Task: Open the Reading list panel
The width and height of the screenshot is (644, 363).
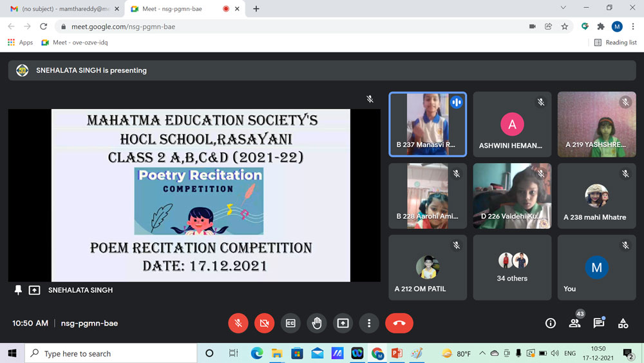Action: (x=615, y=43)
